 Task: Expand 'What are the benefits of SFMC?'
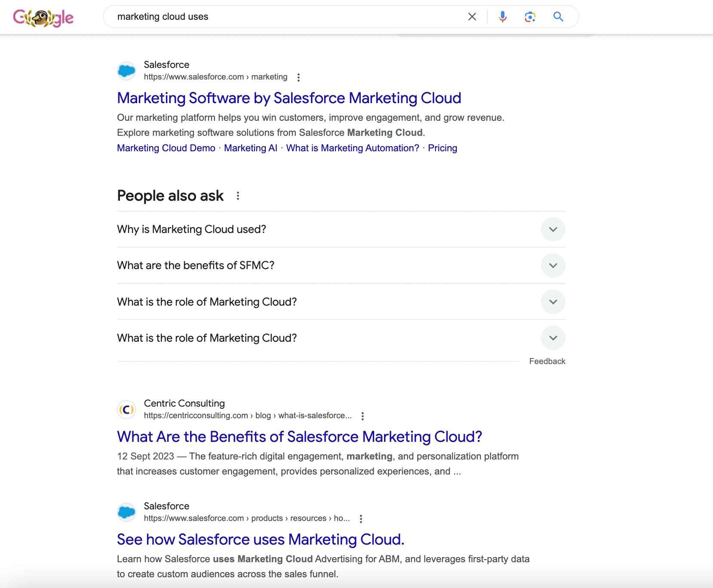(x=341, y=265)
